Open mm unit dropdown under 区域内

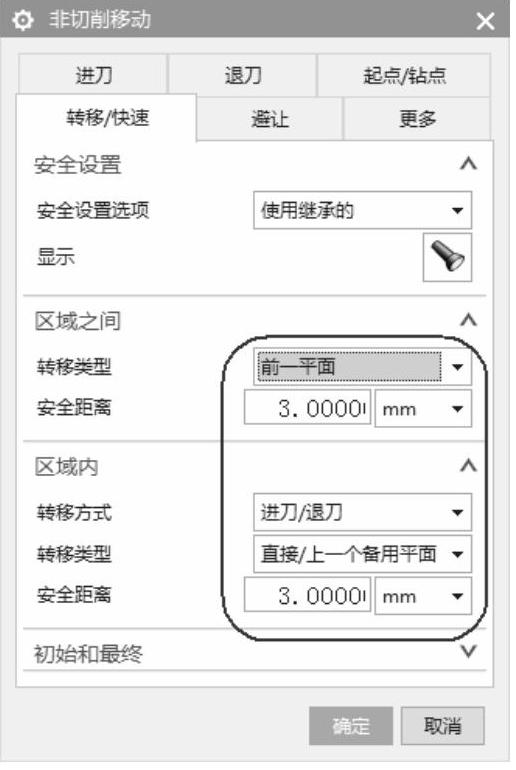pos(423,596)
